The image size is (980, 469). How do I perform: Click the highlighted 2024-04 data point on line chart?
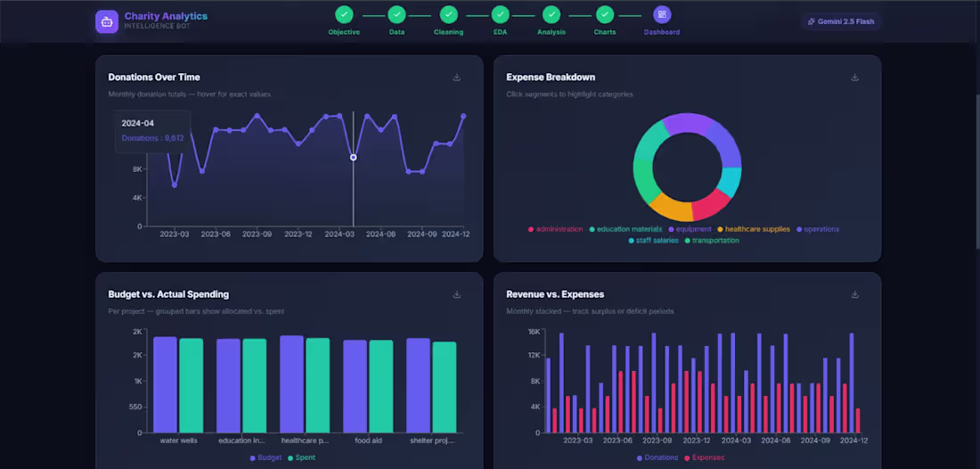[353, 158]
